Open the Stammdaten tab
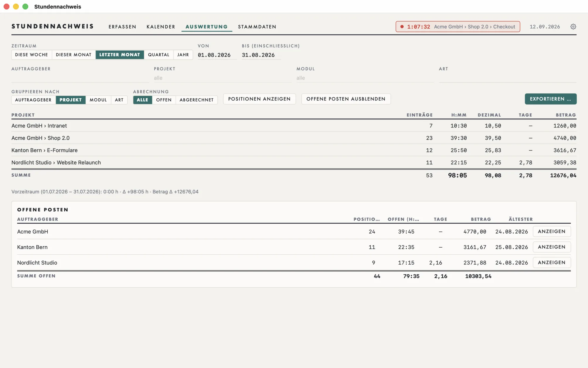The width and height of the screenshot is (588, 368). (x=257, y=27)
